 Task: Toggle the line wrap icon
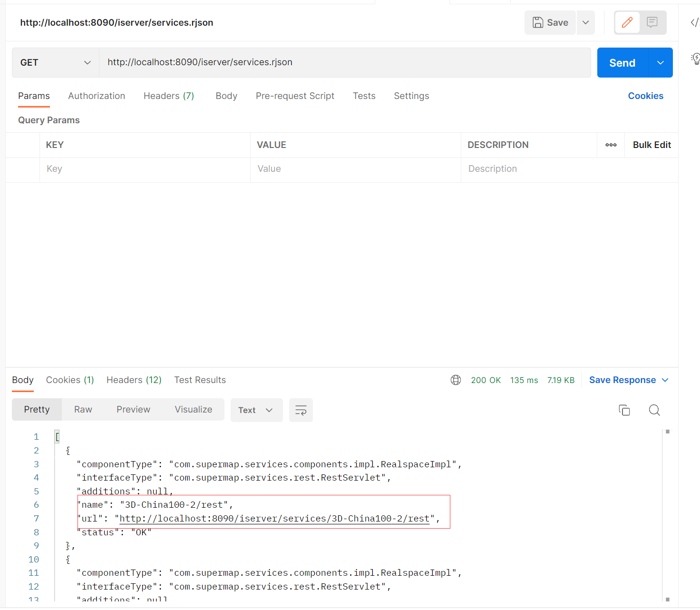tap(301, 410)
